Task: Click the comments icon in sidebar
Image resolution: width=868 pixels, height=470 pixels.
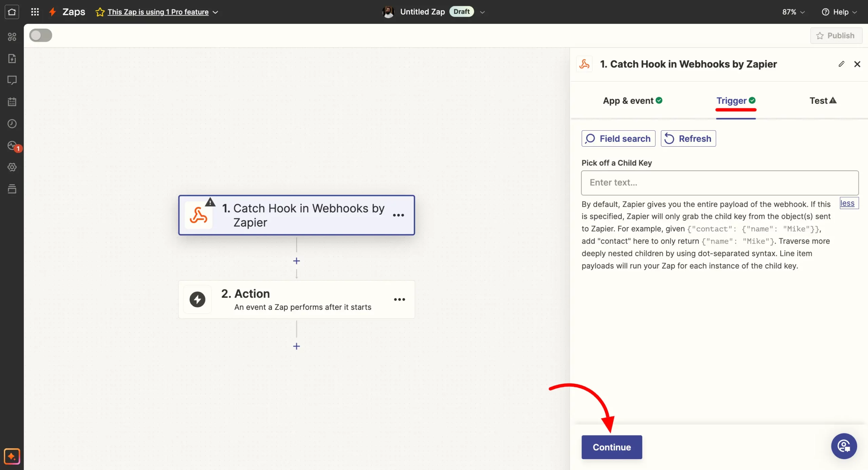Action: 12,80
